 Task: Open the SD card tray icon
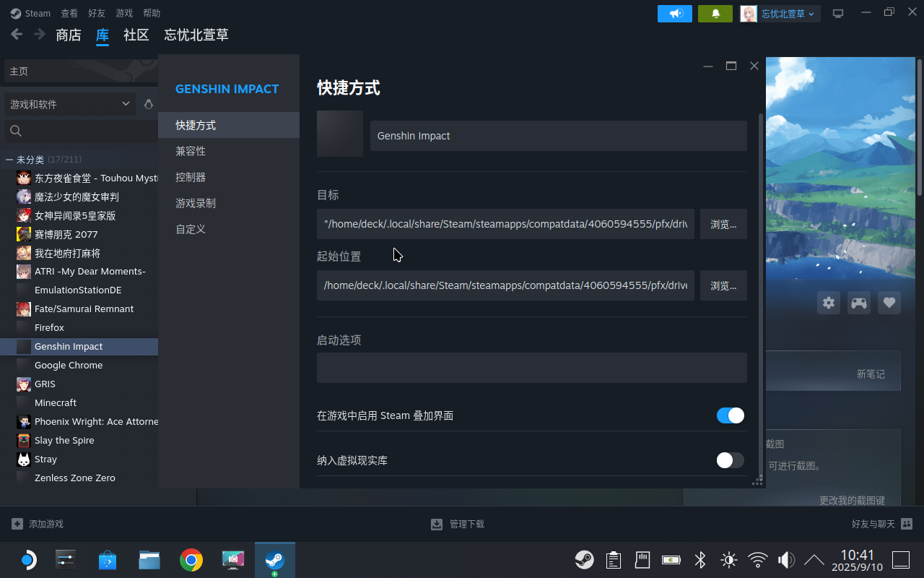642,560
